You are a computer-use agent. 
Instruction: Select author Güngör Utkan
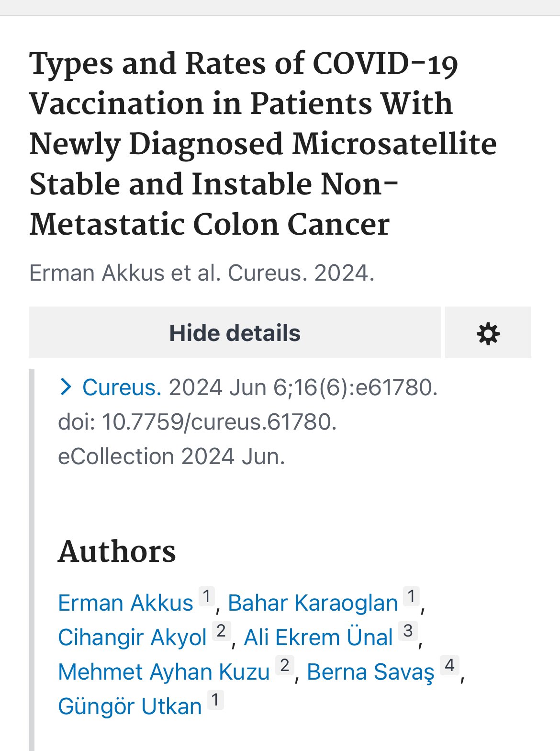click(130, 706)
